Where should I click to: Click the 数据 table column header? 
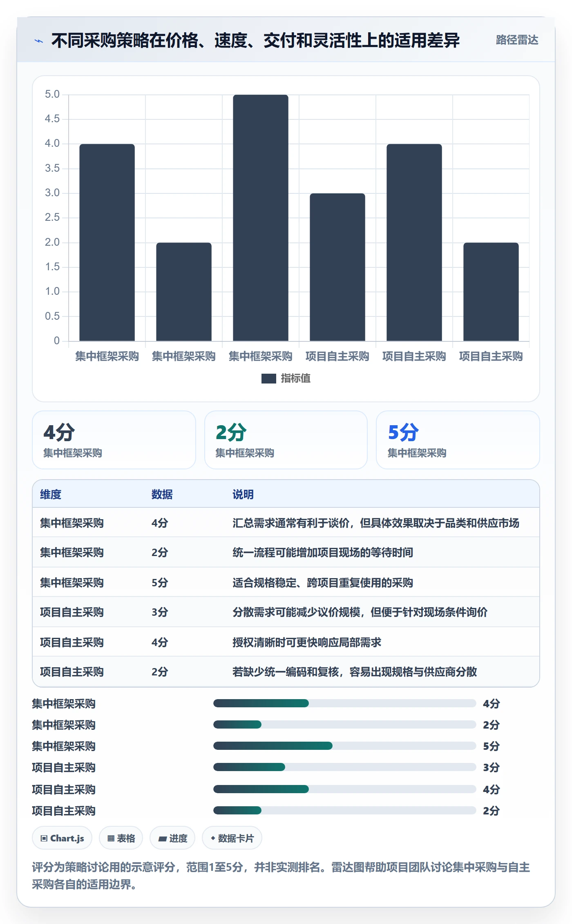[162, 494]
